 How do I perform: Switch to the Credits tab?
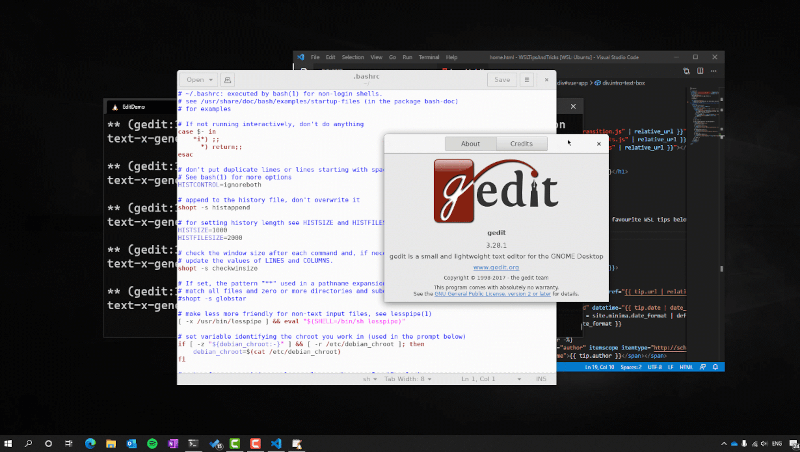pyautogui.click(x=521, y=144)
